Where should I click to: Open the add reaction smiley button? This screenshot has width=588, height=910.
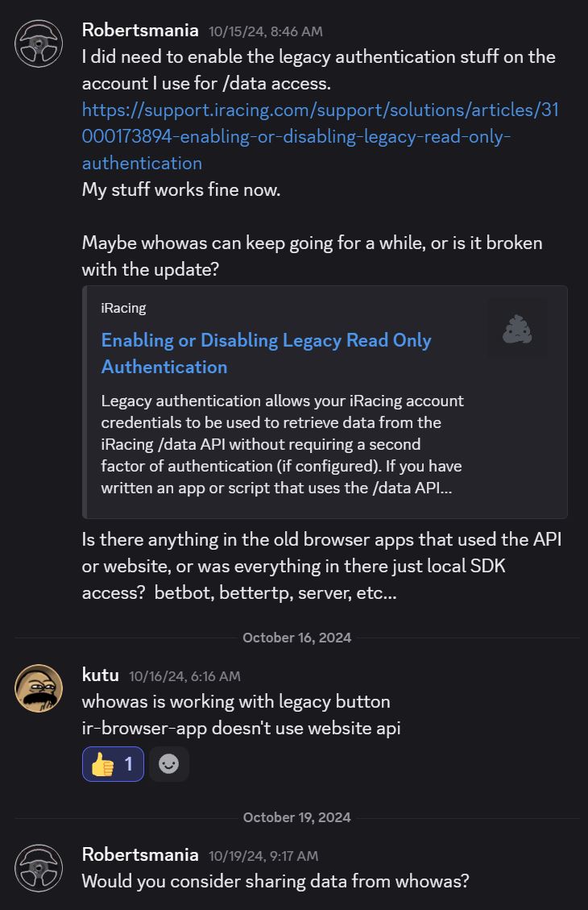[x=168, y=764]
